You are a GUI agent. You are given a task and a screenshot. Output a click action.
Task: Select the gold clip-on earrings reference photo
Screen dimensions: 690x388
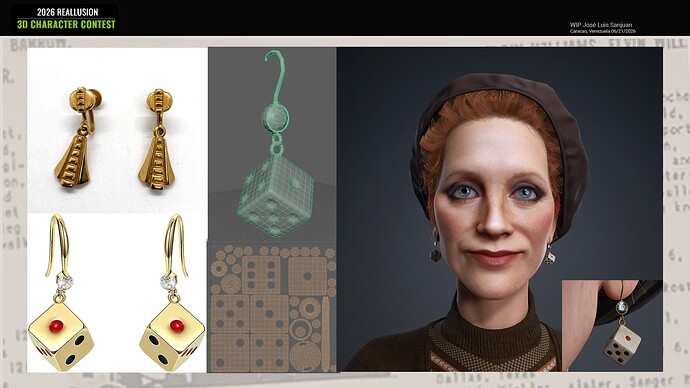pos(117,130)
